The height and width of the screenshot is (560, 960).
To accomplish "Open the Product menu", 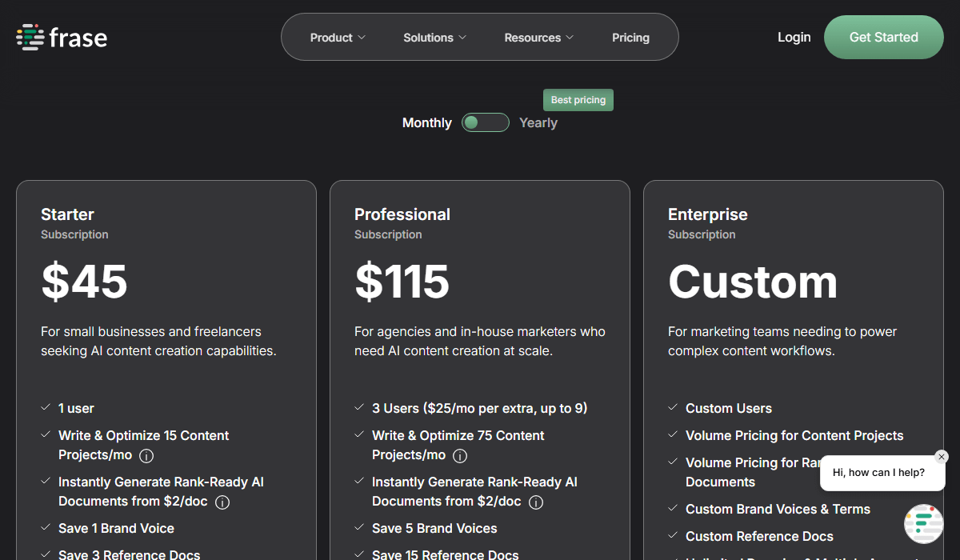I will point(338,38).
